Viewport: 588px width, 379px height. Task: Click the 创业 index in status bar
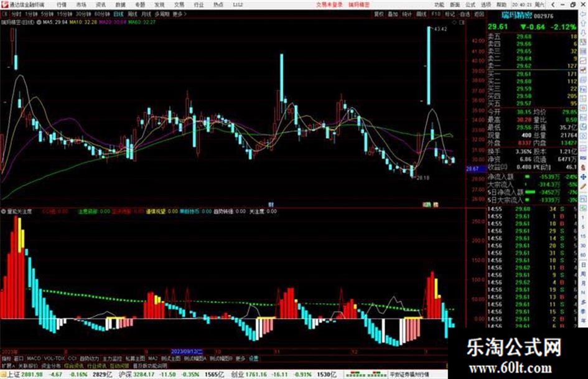click(237, 374)
